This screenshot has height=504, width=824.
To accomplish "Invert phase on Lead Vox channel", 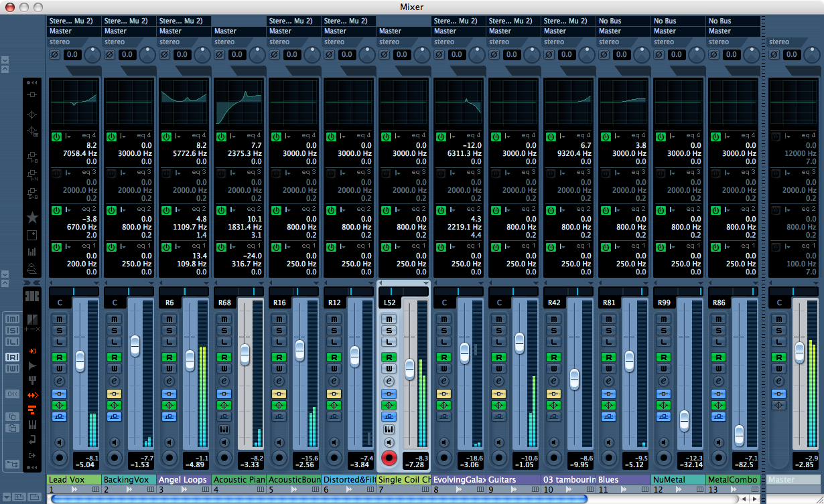I will [x=56, y=55].
